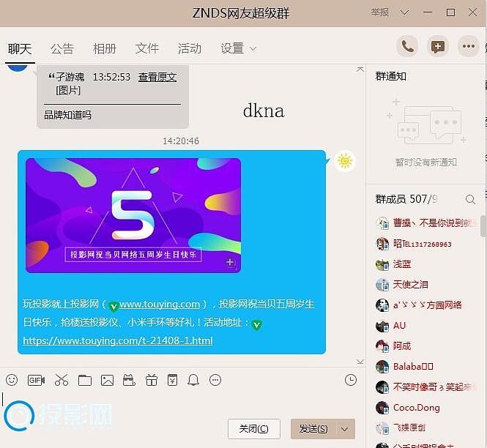Open the GIF recorder tool
The height and width of the screenshot is (448, 487).
36,380
